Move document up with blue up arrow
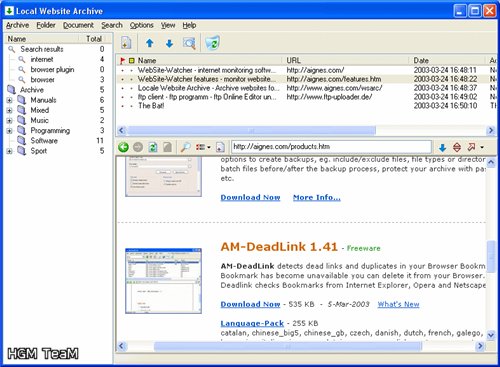500x367 pixels. 150,43
